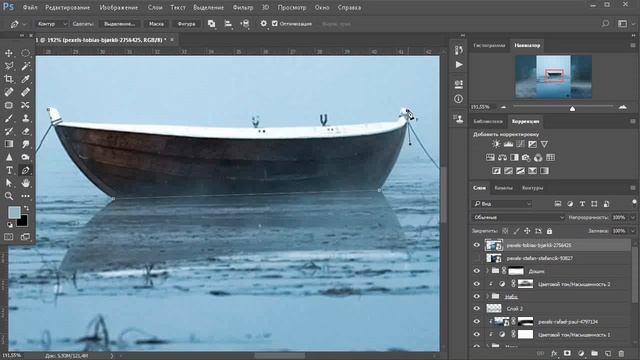Screen dimensions: 640x360
Task: Open the Контур mode dropdown
Action: tap(52, 24)
